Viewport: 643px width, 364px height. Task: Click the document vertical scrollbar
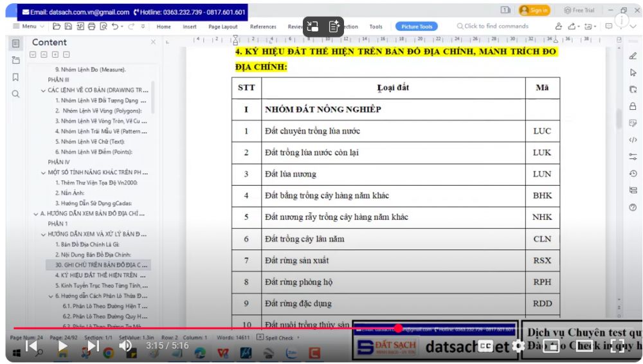[x=619, y=119]
